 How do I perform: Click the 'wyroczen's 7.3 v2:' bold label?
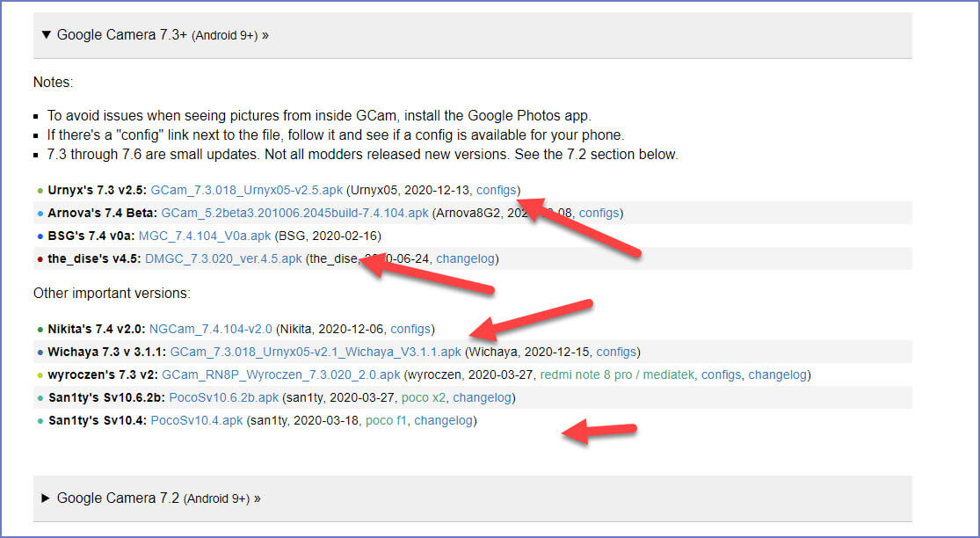click(103, 374)
